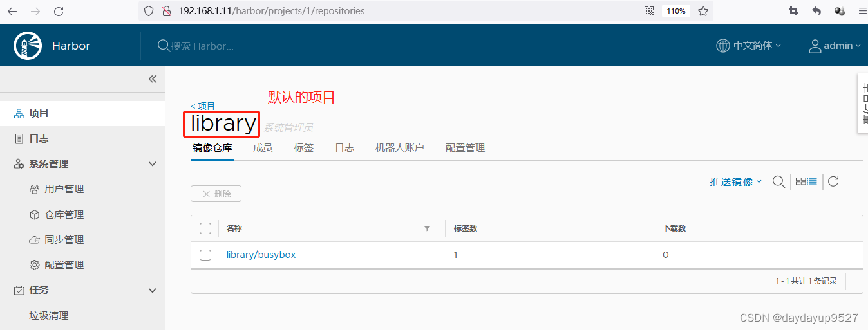Go back via the < 项目 link
868x330 pixels.
tap(203, 105)
